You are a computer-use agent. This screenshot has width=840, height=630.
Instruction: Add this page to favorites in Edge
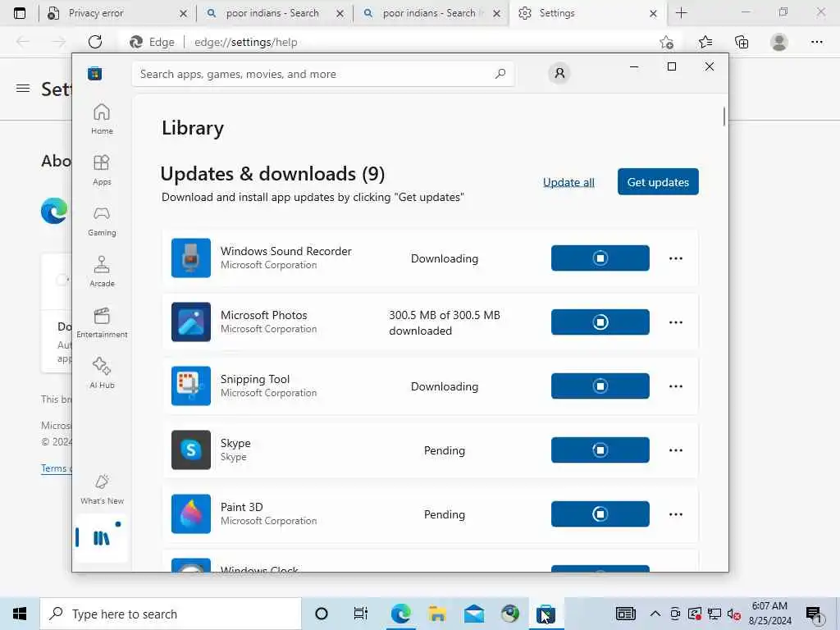pyautogui.click(x=666, y=43)
